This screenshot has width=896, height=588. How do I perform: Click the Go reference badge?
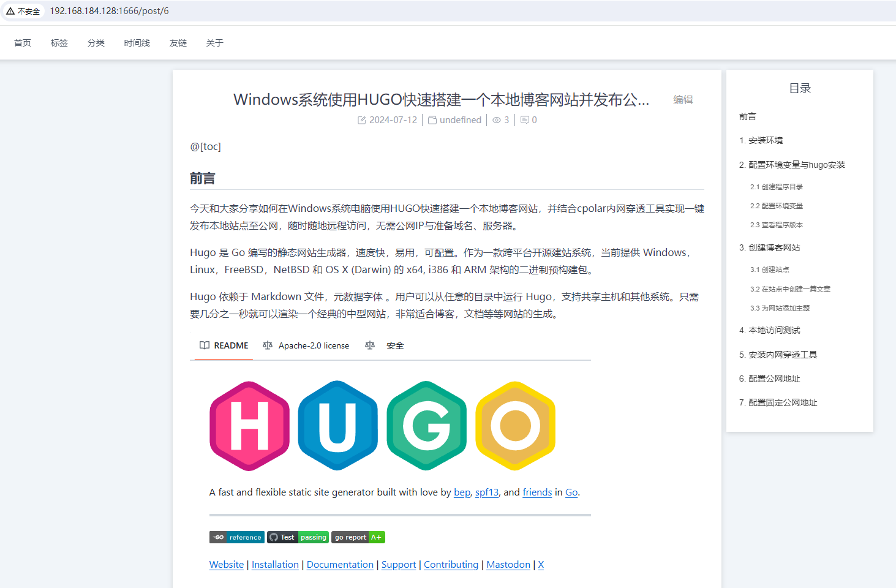tap(237, 537)
